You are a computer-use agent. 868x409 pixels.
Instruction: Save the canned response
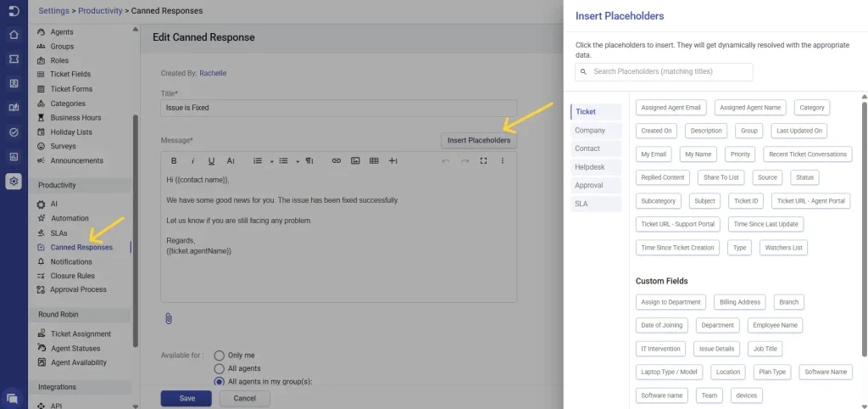click(x=186, y=399)
